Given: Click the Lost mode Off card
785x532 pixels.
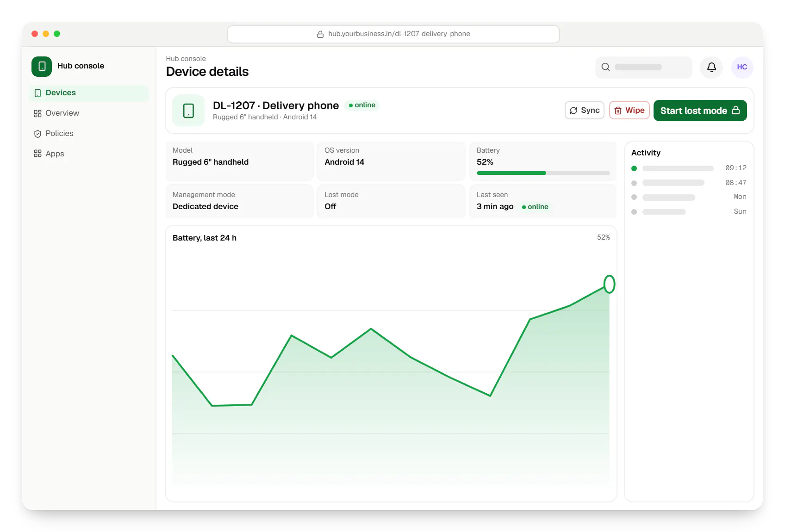Looking at the screenshot, I should coord(391,201).
